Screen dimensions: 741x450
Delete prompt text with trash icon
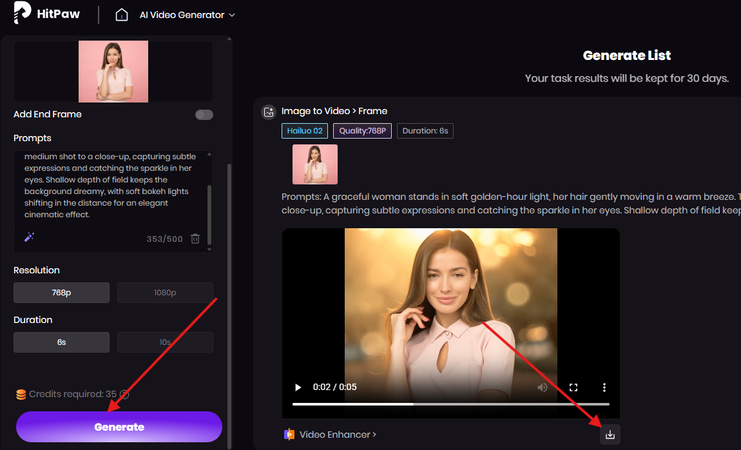195,238
